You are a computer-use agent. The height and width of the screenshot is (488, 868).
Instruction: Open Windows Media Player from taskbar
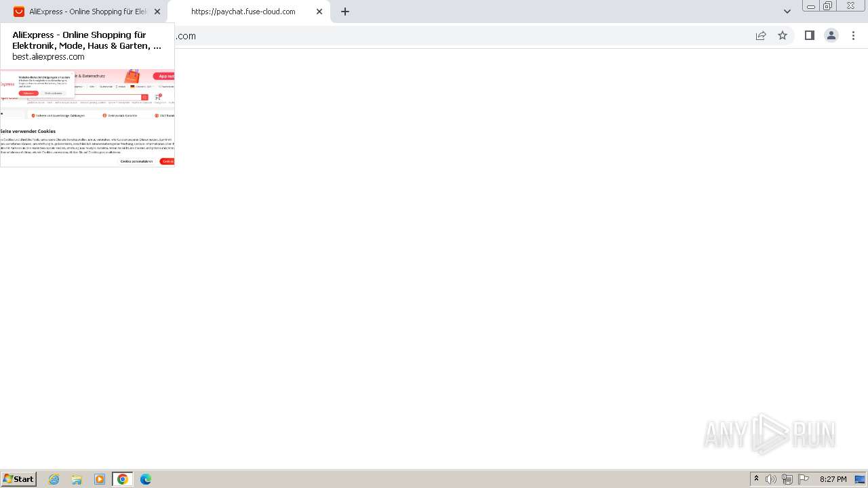click(100, 479)
